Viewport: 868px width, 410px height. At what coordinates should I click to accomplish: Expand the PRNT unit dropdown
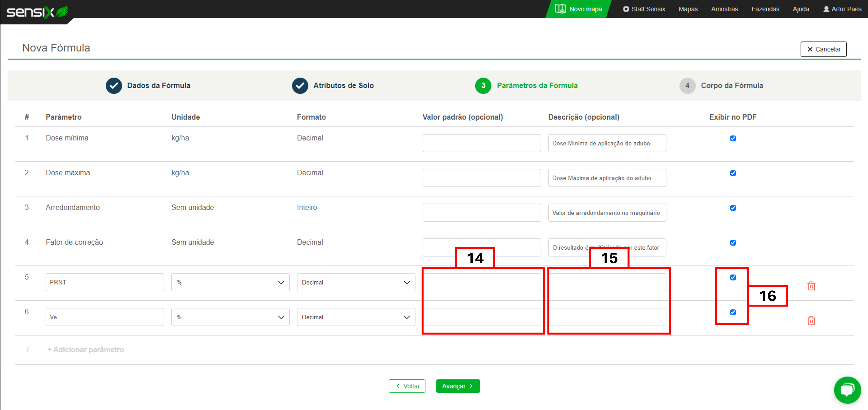coord(230,282)
